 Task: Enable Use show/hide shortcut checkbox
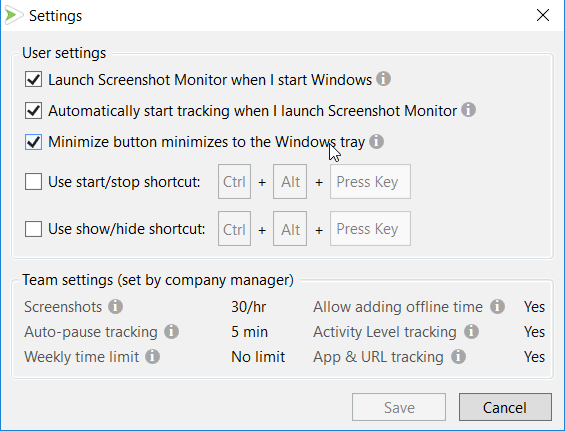[34, 229]
